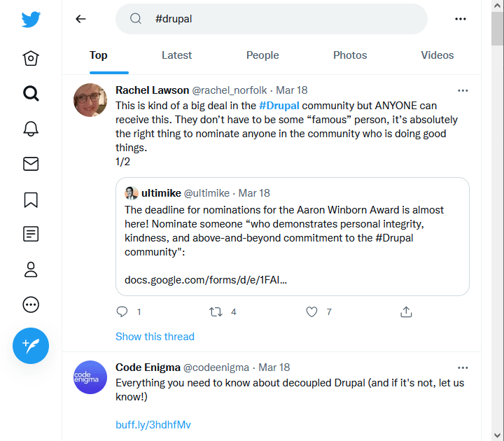Retweet Rachel Lawson's tweet
504x441 pixels.
click(x=216, y=312)
